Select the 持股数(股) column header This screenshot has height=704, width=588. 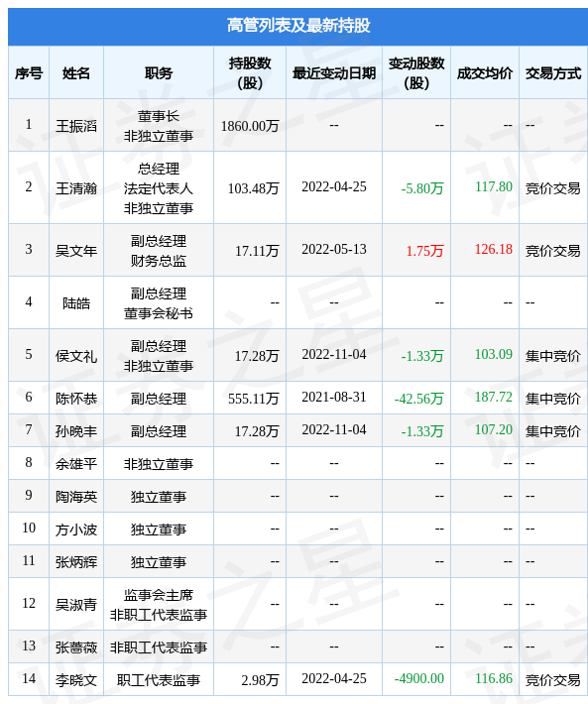(250, 73)
